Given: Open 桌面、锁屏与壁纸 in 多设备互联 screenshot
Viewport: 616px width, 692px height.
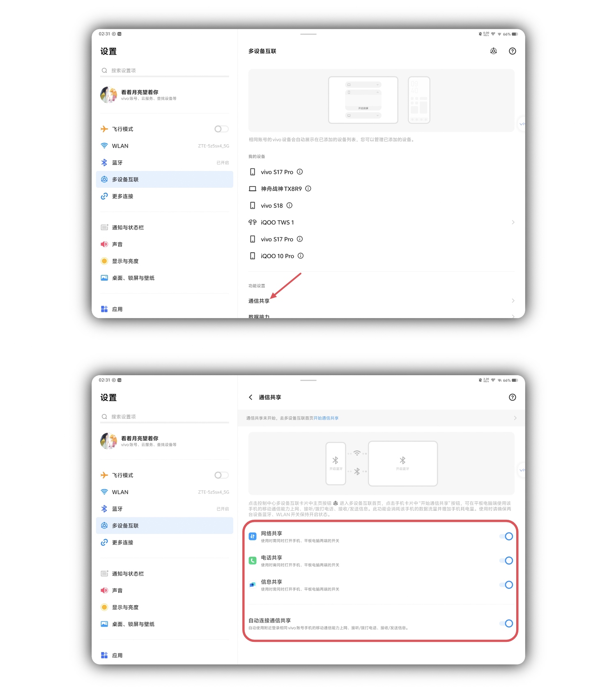Looking at the screenshot, I should (164, 278).
